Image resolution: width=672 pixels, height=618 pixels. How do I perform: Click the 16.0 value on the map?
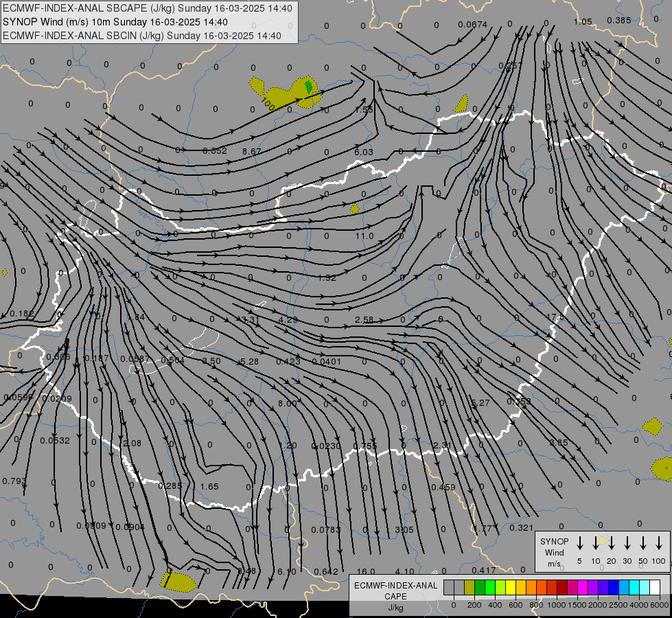tap(366, 572)
